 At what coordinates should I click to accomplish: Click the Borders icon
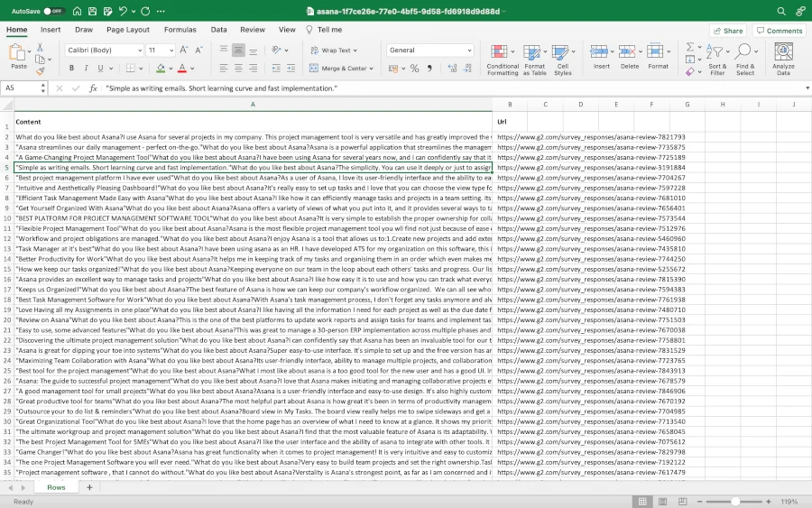click(x=131, y=68)
